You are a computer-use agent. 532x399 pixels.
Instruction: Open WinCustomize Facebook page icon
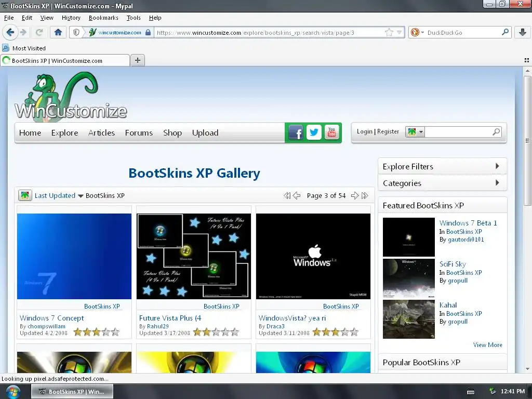(x=296, y=132)
